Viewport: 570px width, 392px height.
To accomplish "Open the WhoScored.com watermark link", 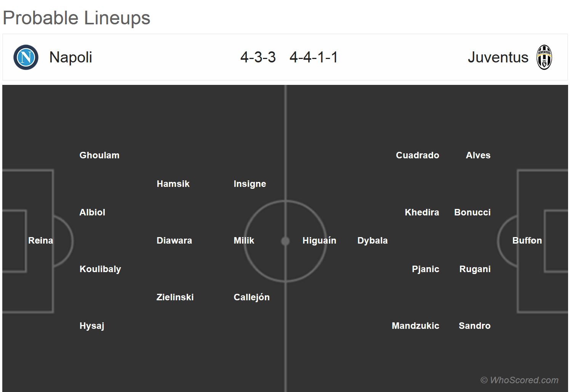I will coord(519,380).
